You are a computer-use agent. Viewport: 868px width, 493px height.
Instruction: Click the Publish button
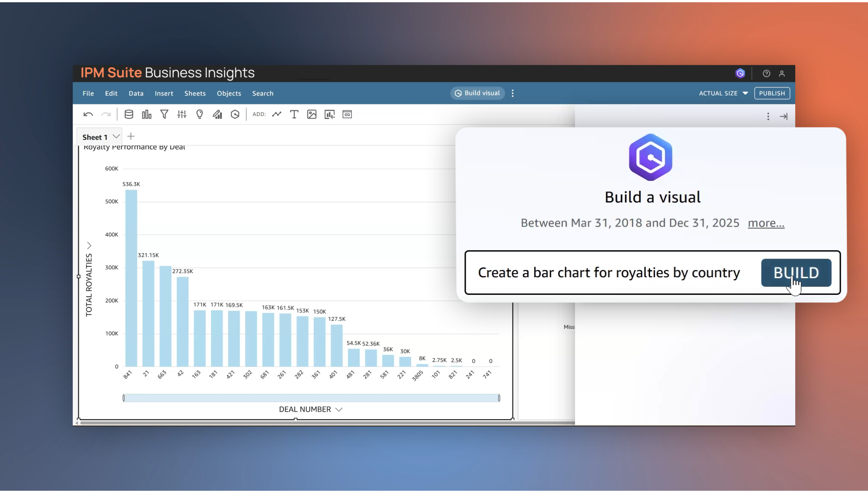(772, 93)
